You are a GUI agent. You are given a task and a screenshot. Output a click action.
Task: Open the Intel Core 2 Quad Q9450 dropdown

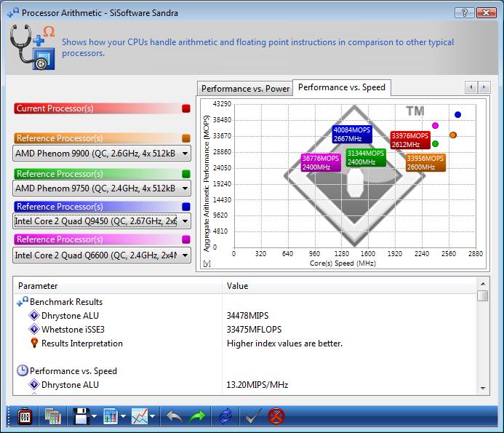pos(102,221)
